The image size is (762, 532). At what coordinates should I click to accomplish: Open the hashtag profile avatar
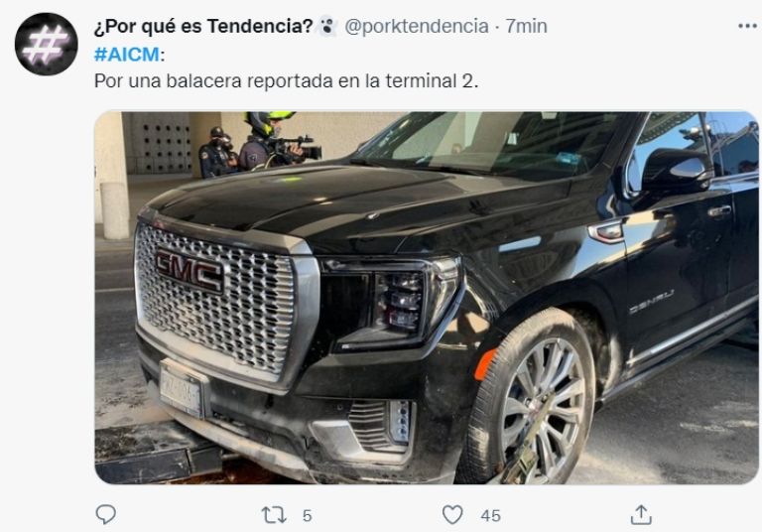point(47,45)
